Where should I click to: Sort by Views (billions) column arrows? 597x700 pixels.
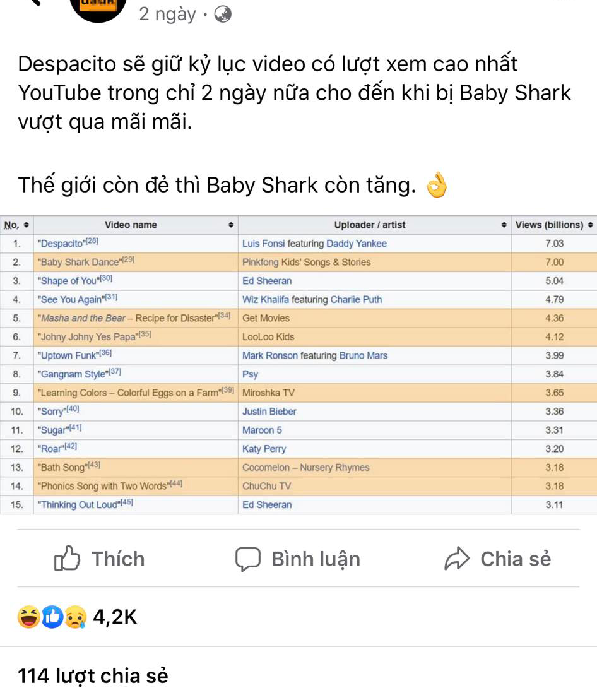pyautogui.click(x=590, y=225)
